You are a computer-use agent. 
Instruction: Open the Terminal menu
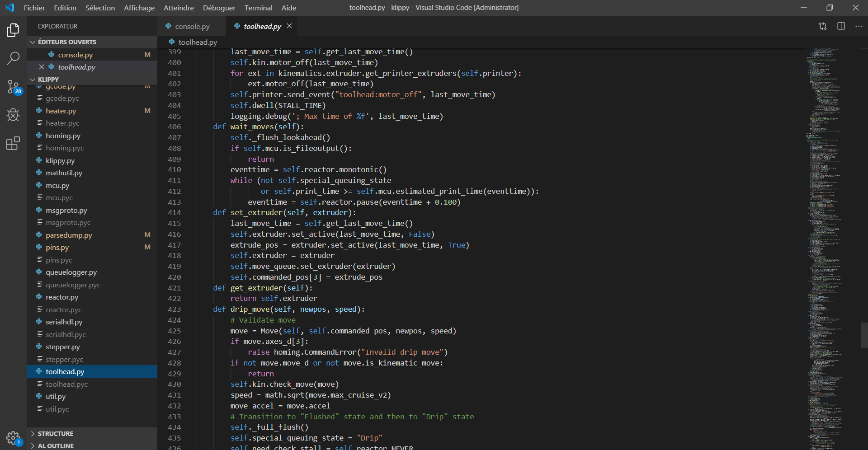coord(259,8)
